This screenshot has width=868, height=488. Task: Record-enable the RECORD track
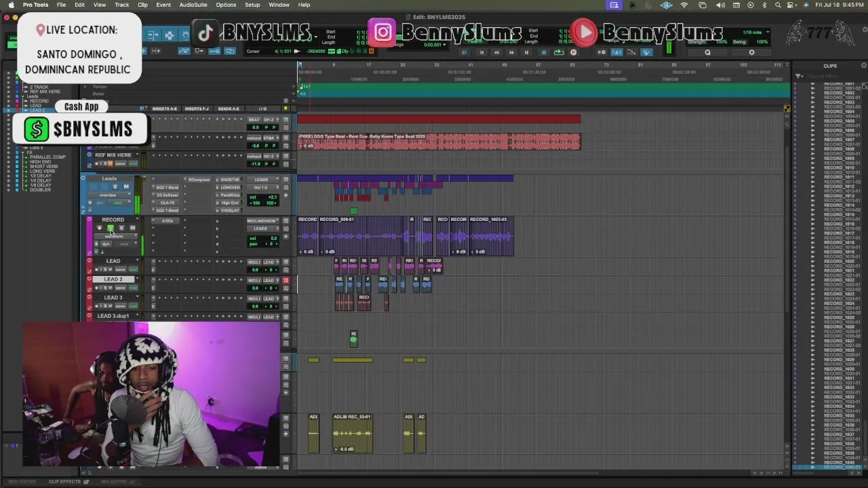coord(100,228)
